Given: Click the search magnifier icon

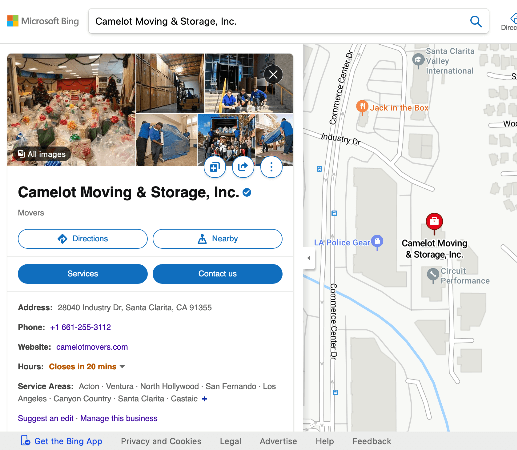Looking at the screenshot, I should click(x=476, y=21).
